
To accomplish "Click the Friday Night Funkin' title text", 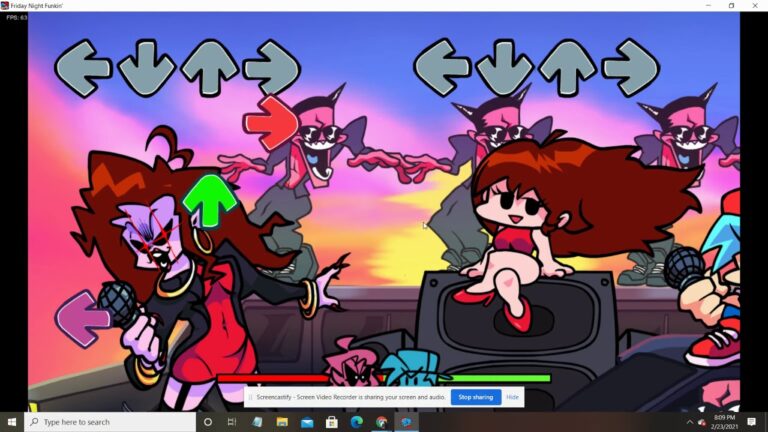I will (x=37, y=6).
